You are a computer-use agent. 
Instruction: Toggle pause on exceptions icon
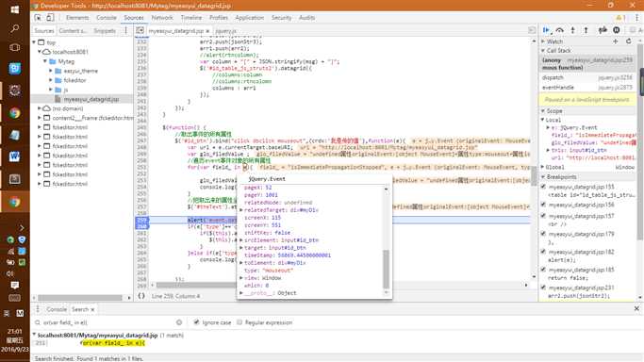coord(617,30)
